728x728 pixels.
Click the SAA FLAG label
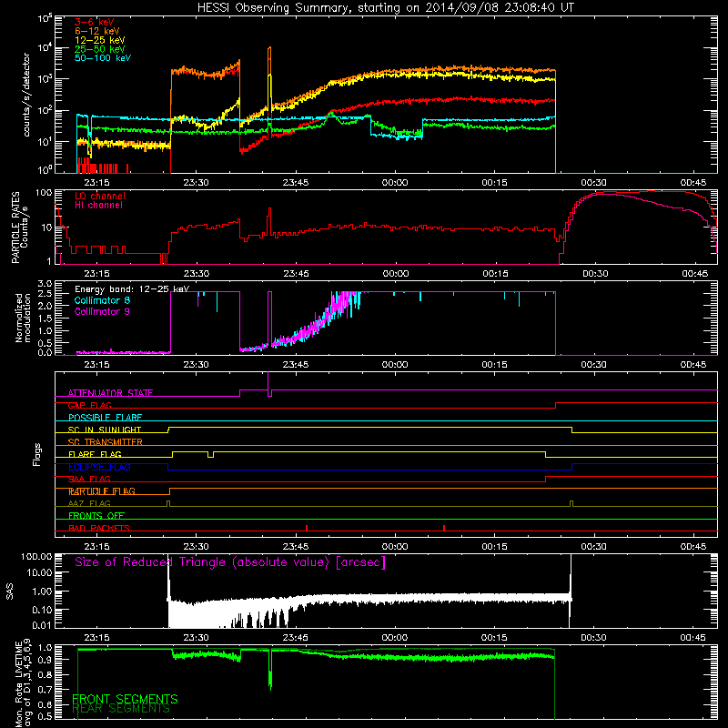89,479
